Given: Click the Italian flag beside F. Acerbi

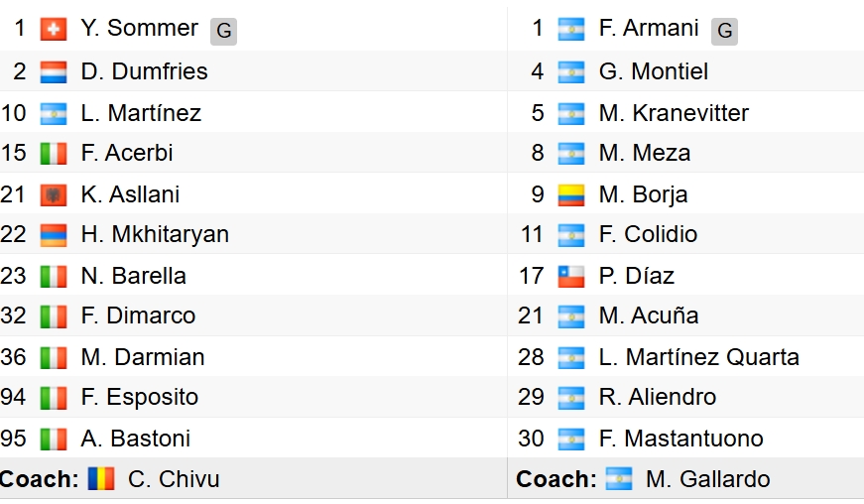Looking at the screenshot, I should (54, 154).
